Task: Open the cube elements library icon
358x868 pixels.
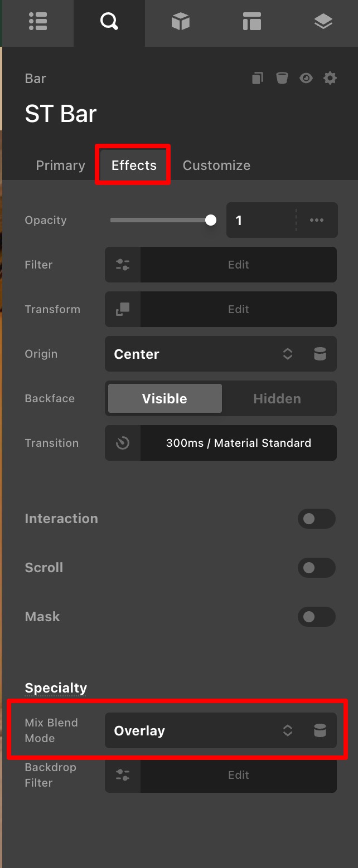Action: coord(180,22)
